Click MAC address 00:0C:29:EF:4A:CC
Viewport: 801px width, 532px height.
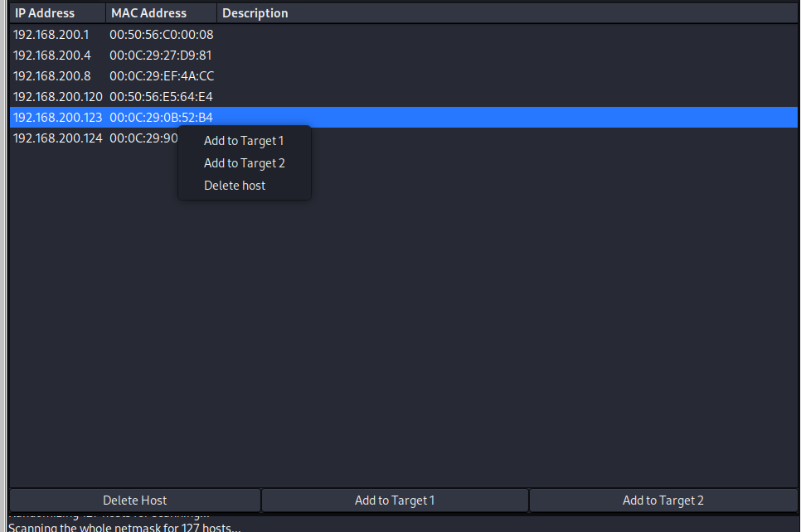click(162, 76)
